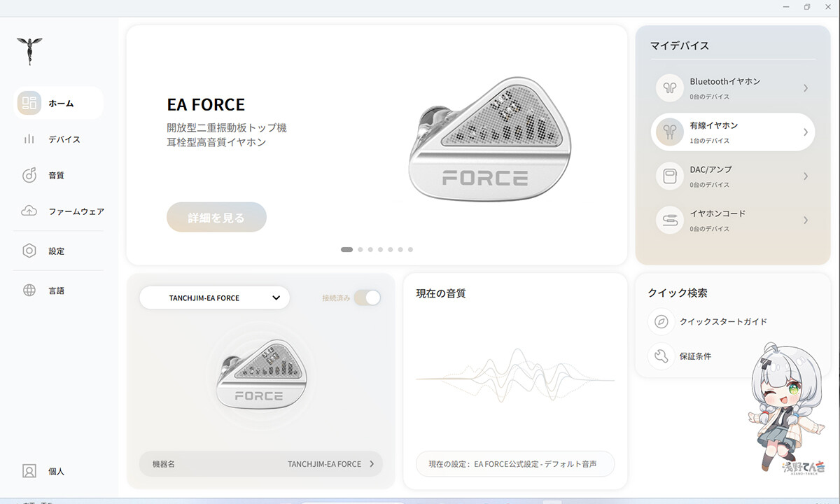The height and width of the screenshot is (504, 840).
Task: Click the 保証条件 wrench icon
Action: (661, 356)
